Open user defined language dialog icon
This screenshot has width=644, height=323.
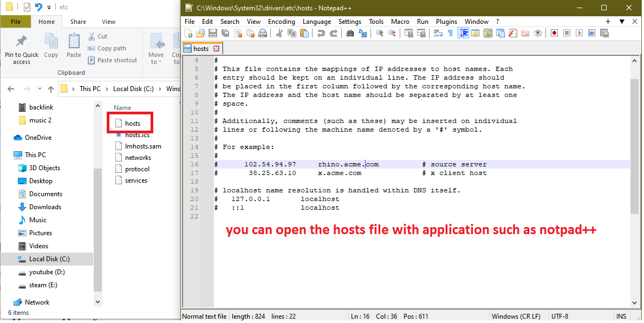(x=475, y=33)
